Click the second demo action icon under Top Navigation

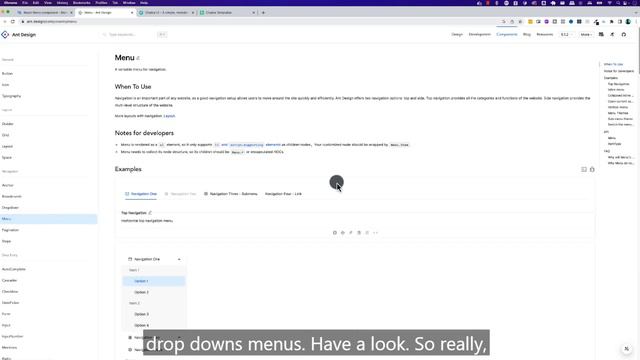coord(343,233)
